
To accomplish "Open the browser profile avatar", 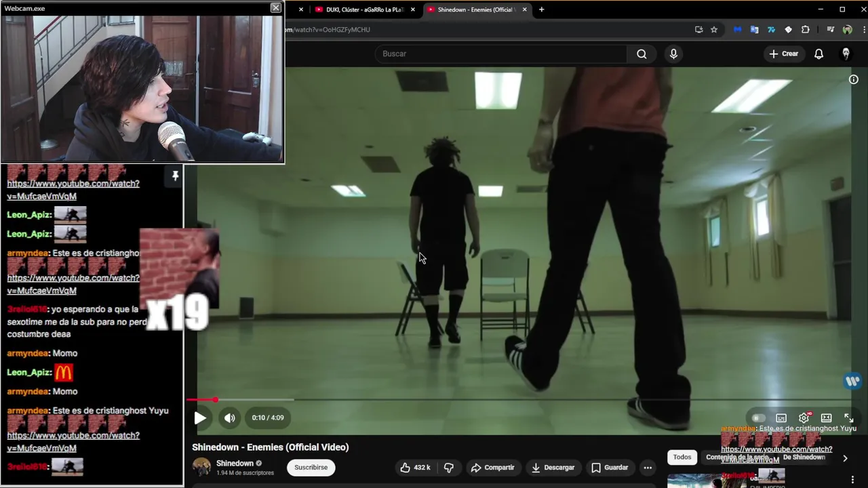I will click(847, 30).
